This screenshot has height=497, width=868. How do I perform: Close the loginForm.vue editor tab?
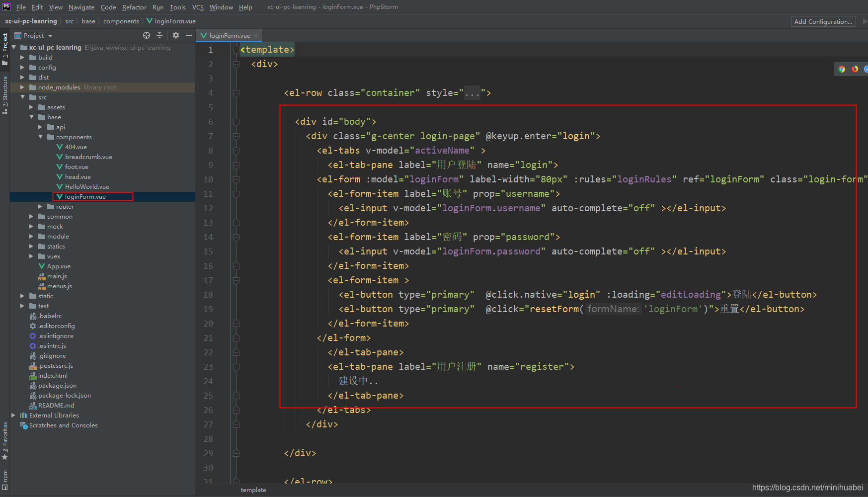pyautogui.click(x=256, y=35)
